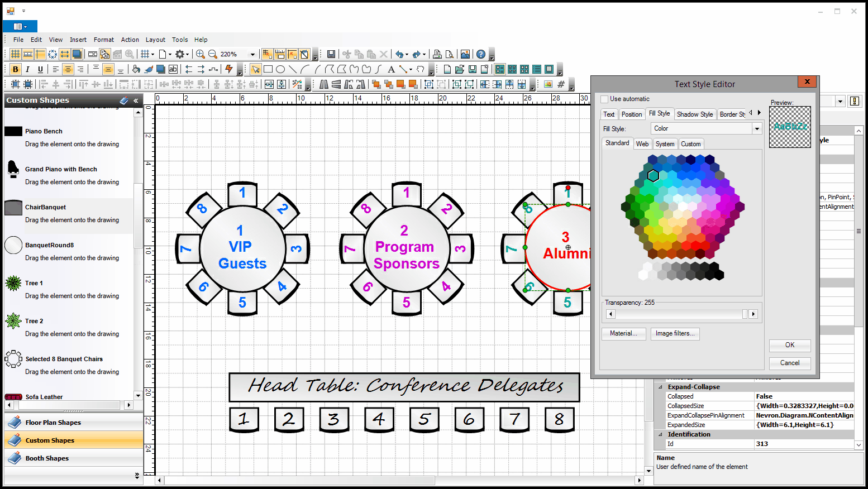The height and width of the screenshot is (489, 868).
Task: Click the Text style 'ab' icon
Action: (173, 69)
